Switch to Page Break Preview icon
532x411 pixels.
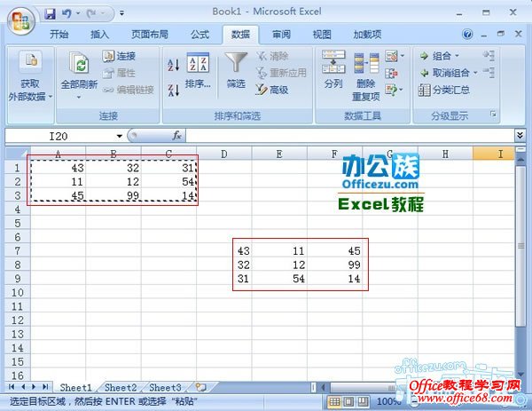363,402
